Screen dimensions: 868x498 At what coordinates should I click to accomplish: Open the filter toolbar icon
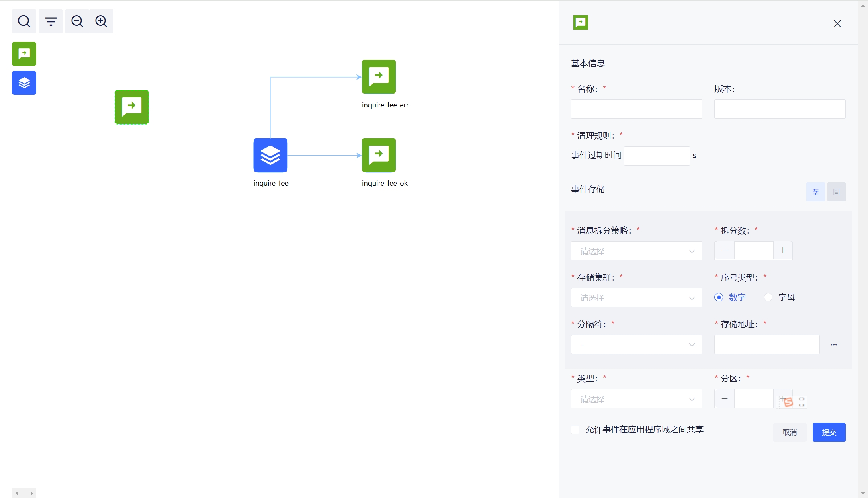pyautogui.click(x=51, y=21)
